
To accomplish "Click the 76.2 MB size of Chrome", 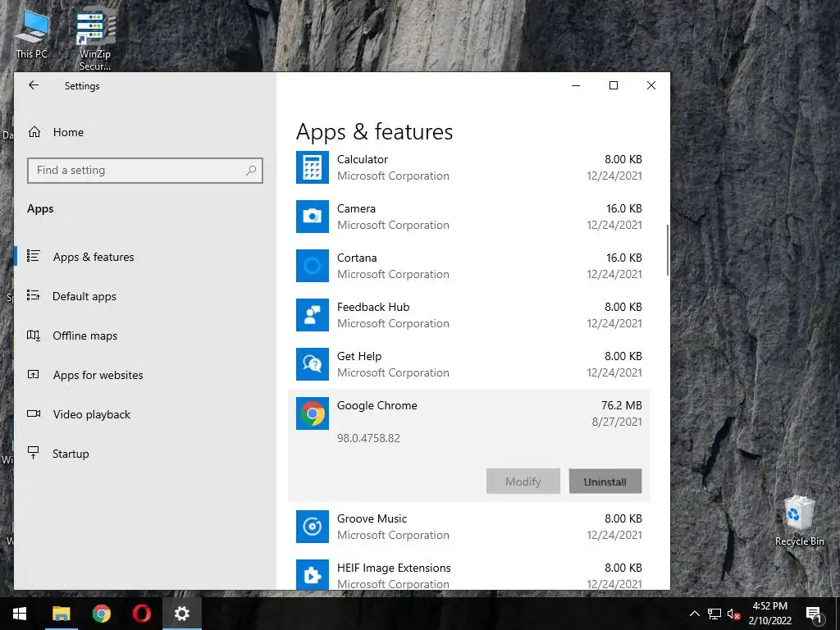I will coord(622,405).
